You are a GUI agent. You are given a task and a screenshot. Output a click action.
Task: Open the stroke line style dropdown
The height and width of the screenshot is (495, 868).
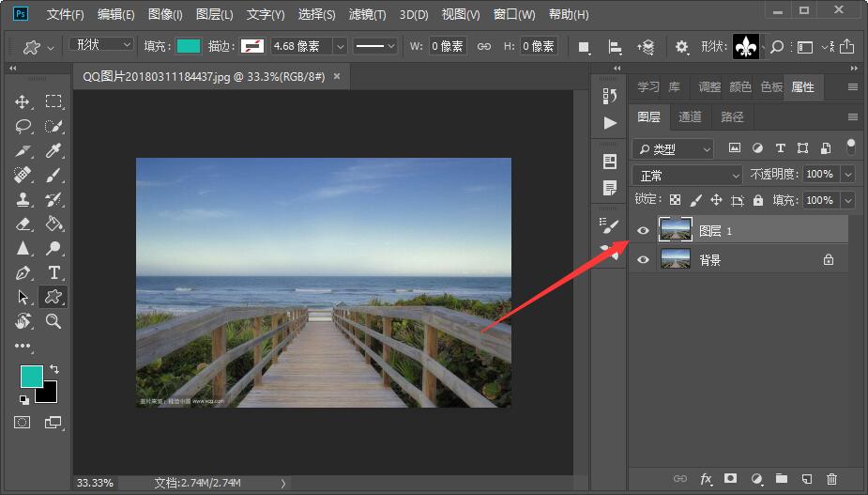pyautogui.click(x=375, y=47)
